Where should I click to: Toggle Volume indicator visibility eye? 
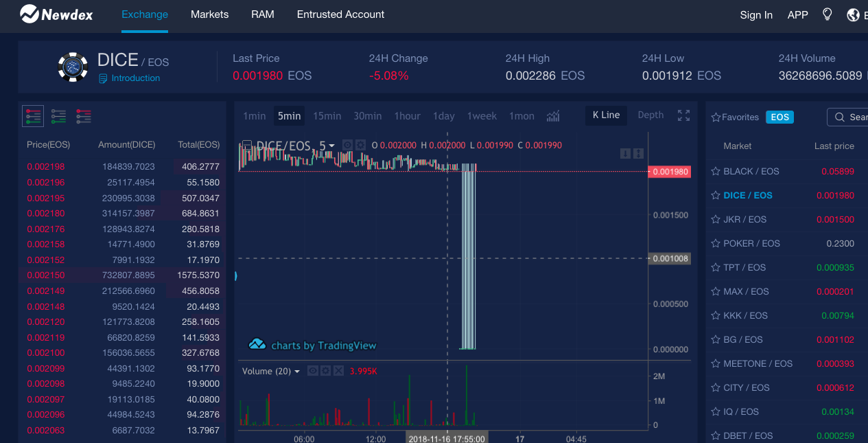(314, 371)
